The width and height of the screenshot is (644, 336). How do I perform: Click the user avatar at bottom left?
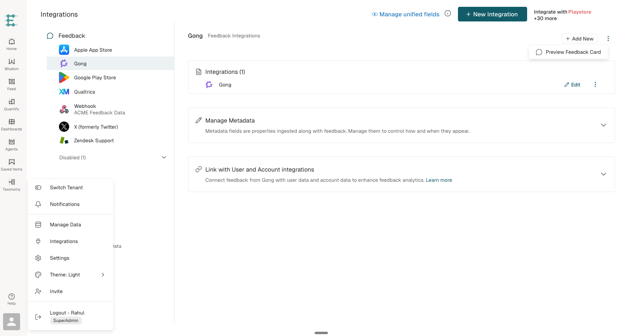tap(12, 322)
